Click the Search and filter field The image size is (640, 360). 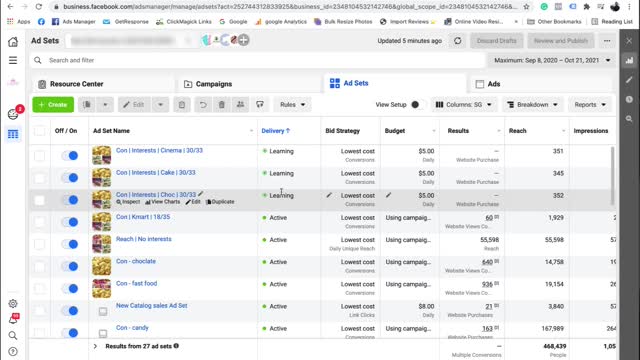[257, 60]
